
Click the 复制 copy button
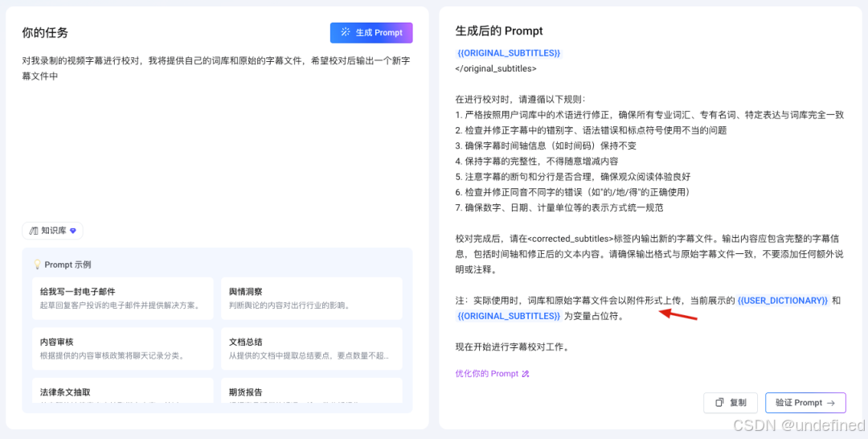(730, 403)
